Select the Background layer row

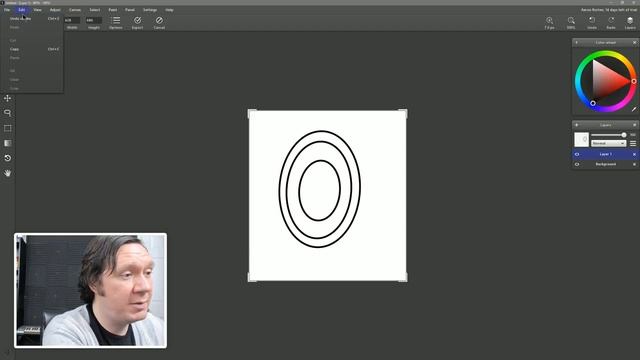point(605,164)
